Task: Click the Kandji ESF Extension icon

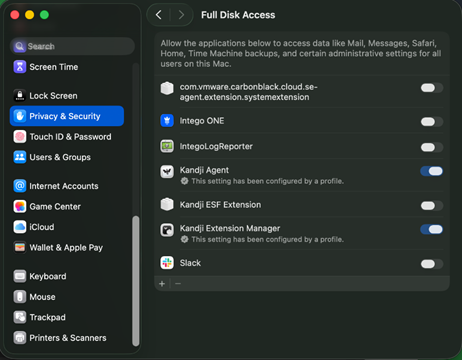Action: (x=167, y=205)
